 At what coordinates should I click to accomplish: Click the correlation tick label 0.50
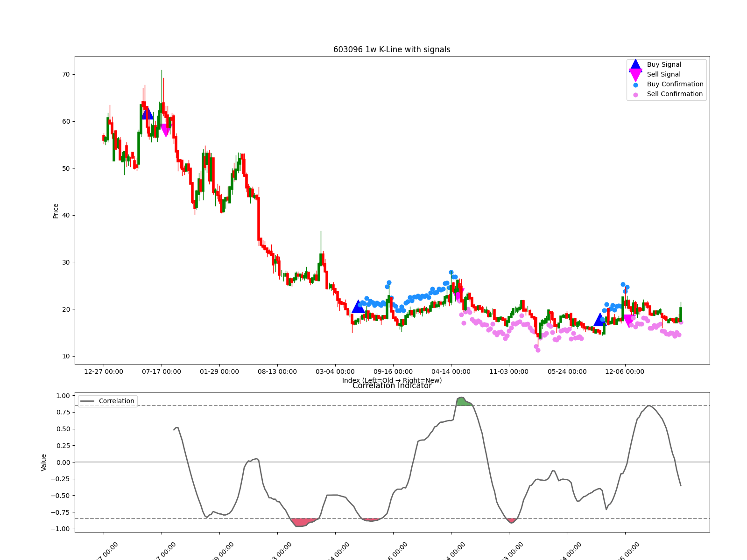(63, 429)
